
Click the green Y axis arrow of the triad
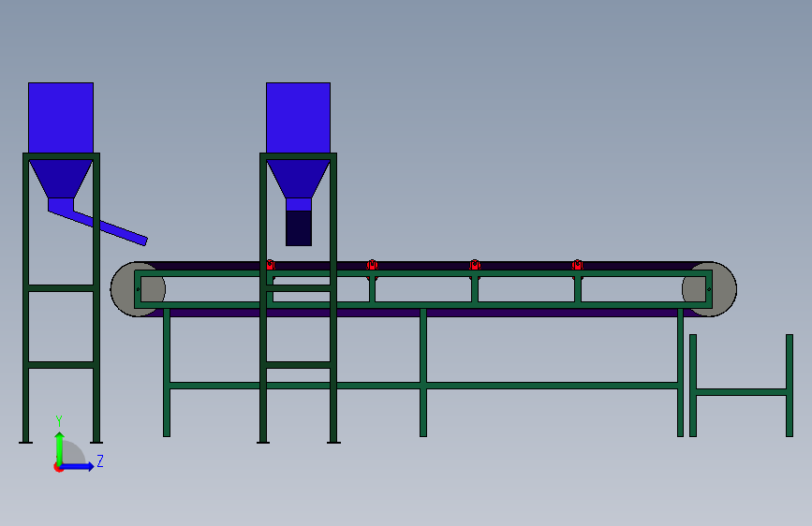60,447
